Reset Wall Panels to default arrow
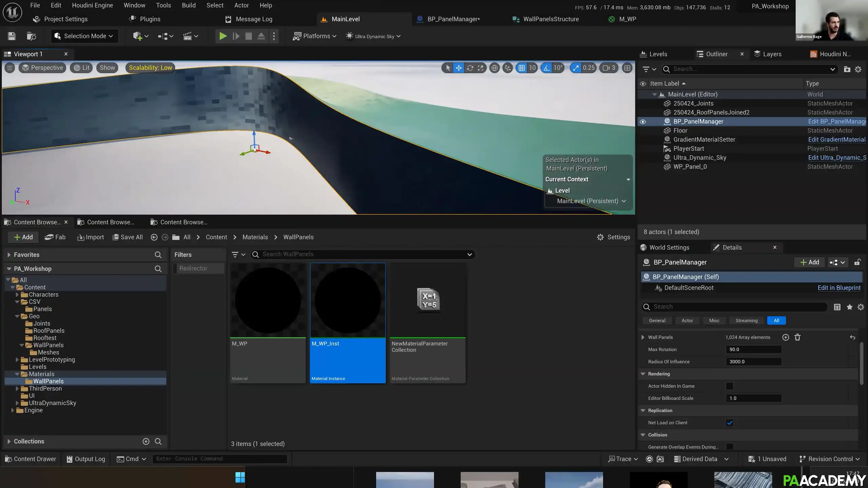 point(852,337)
